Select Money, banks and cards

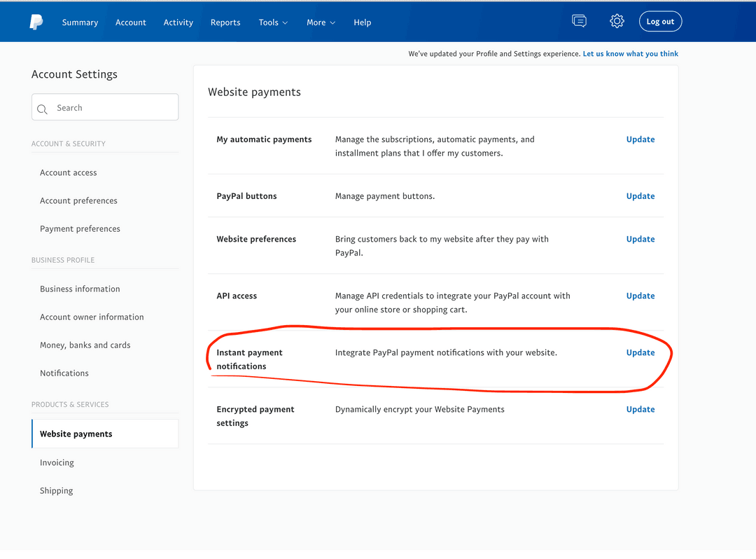tap(85, 345)
